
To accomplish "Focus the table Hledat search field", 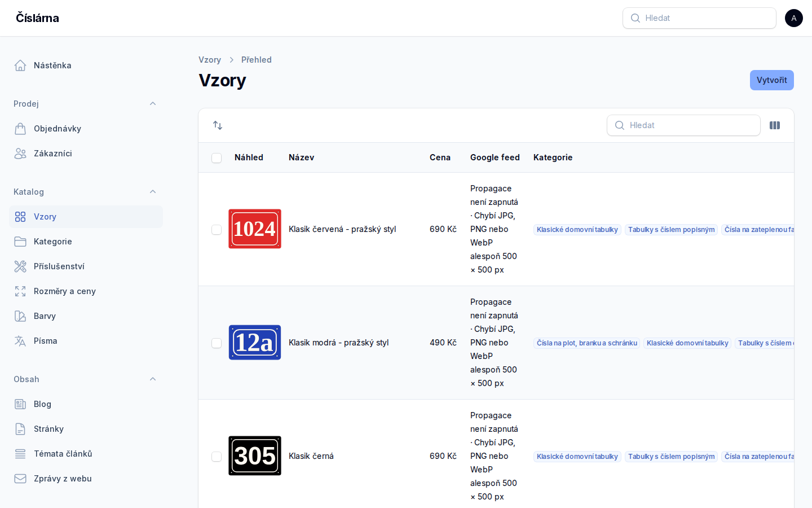I will click(x=683, y=125).
